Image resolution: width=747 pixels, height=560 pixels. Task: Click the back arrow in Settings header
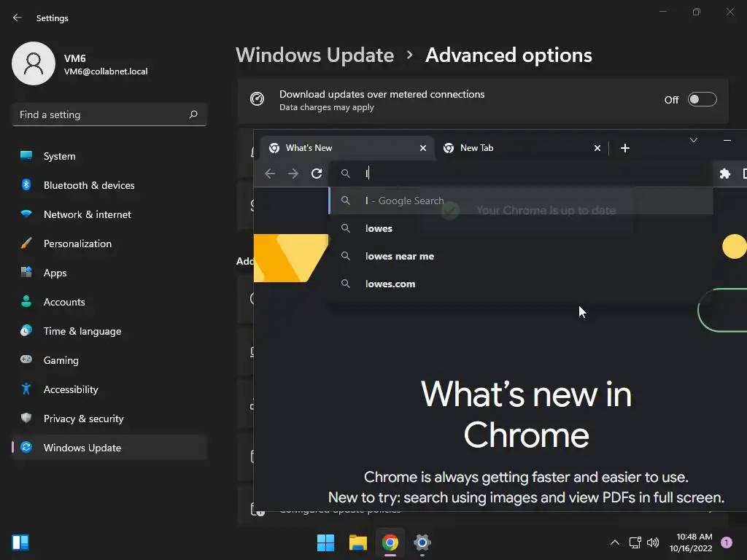18,17
